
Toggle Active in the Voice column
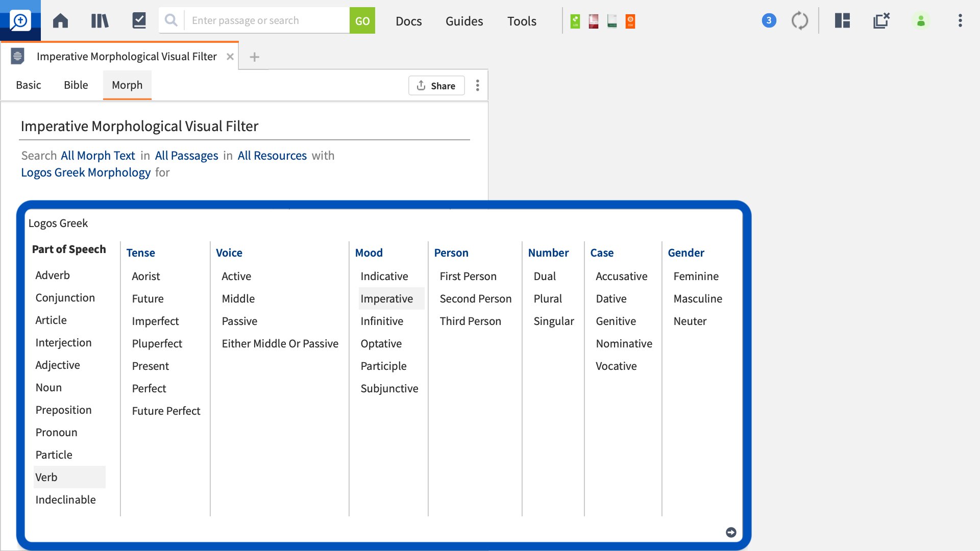click(x=236, y=276)
